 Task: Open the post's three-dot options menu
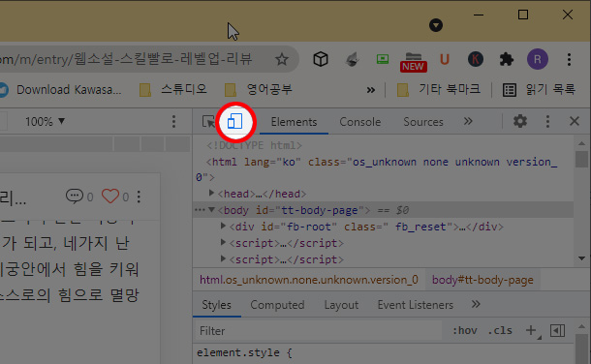(x=139, y=197)
